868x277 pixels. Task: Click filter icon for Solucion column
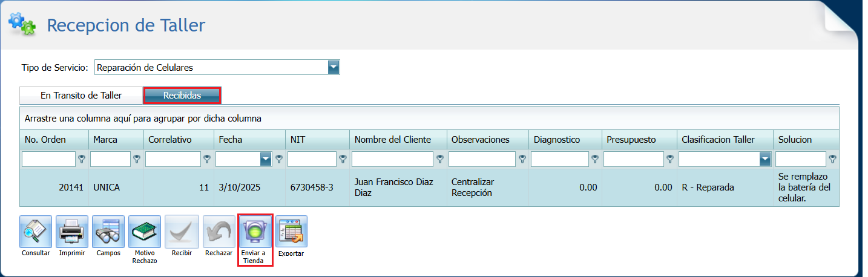832,159
